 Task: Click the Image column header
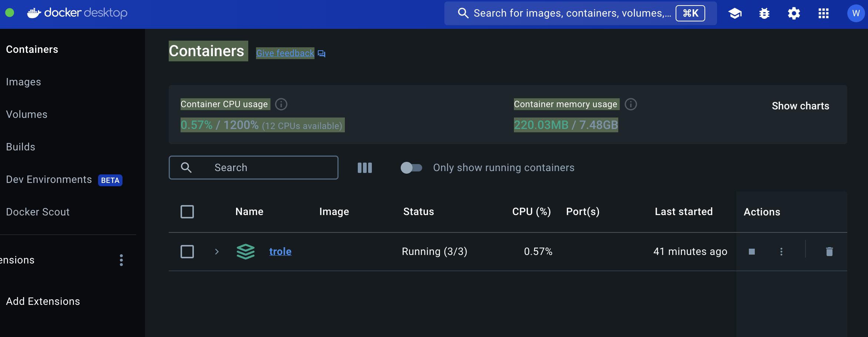pos(334,212)
